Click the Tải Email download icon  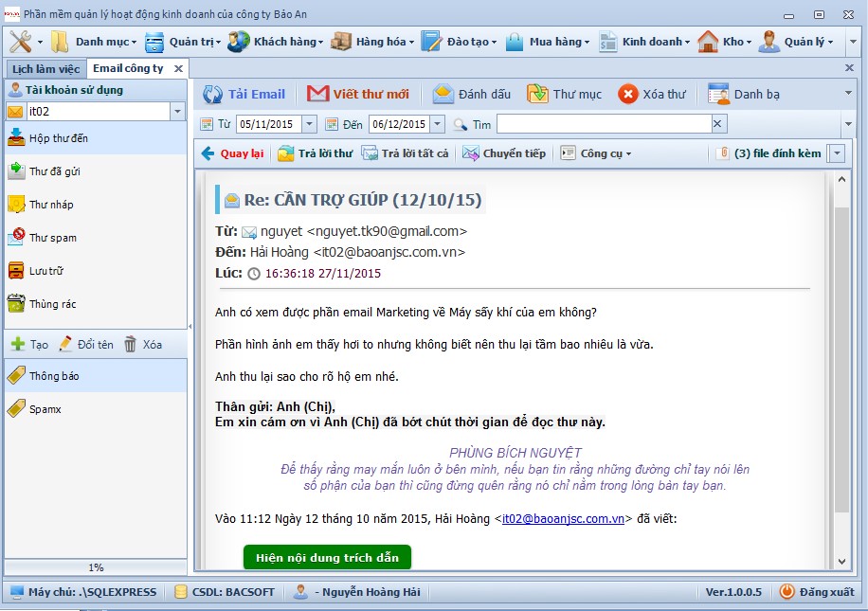coord(213,94)
